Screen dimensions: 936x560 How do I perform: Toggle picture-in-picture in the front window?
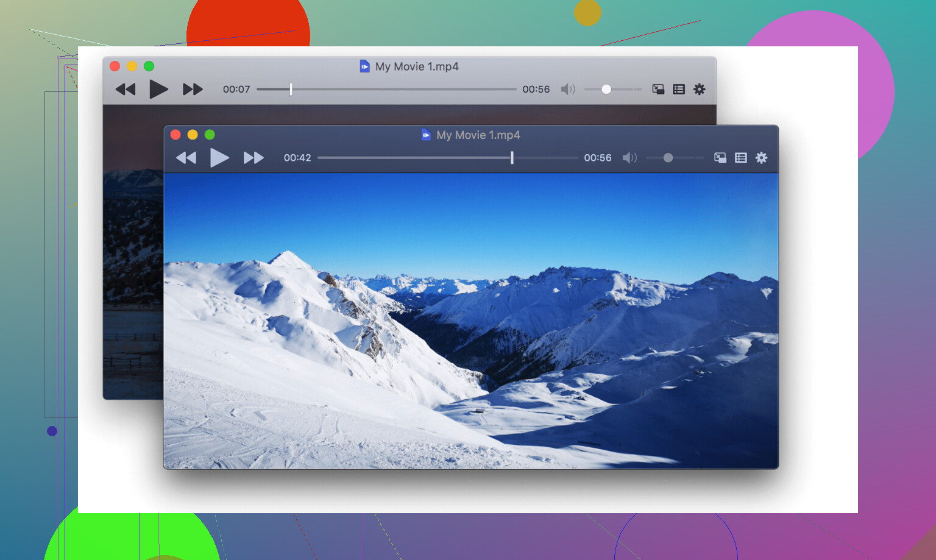pyautogui.click(x=720, y=158)
